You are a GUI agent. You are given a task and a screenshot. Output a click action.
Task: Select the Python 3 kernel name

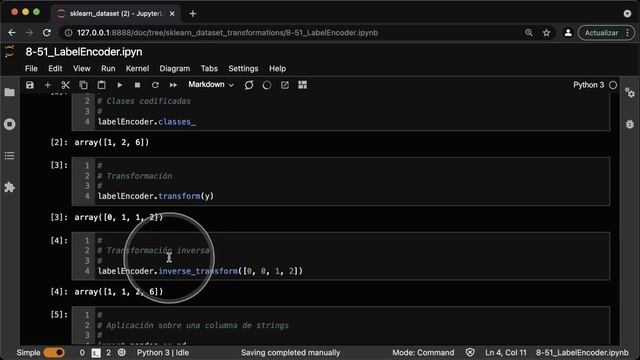pos(588,85)
